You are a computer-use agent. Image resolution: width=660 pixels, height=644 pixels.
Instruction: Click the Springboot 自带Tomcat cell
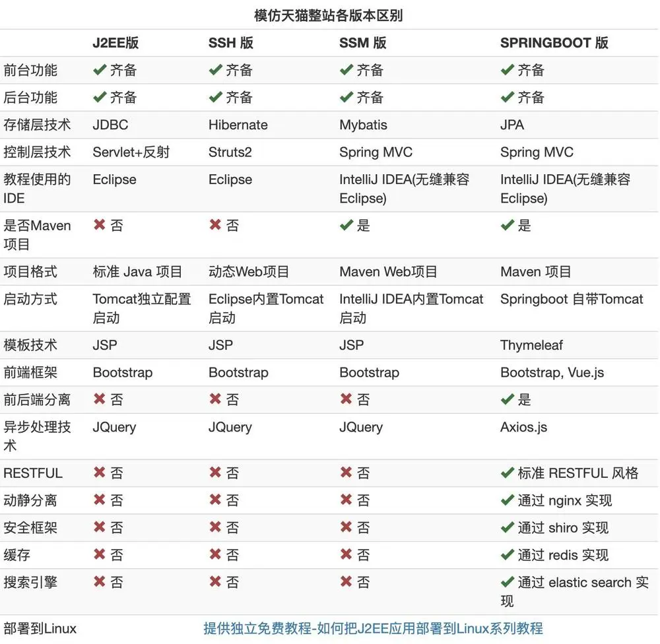(571, 299)
